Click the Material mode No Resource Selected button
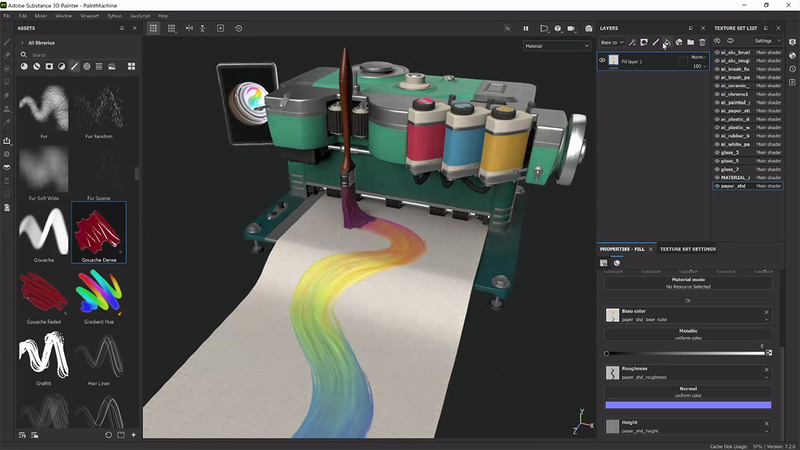 click(688, 283)
